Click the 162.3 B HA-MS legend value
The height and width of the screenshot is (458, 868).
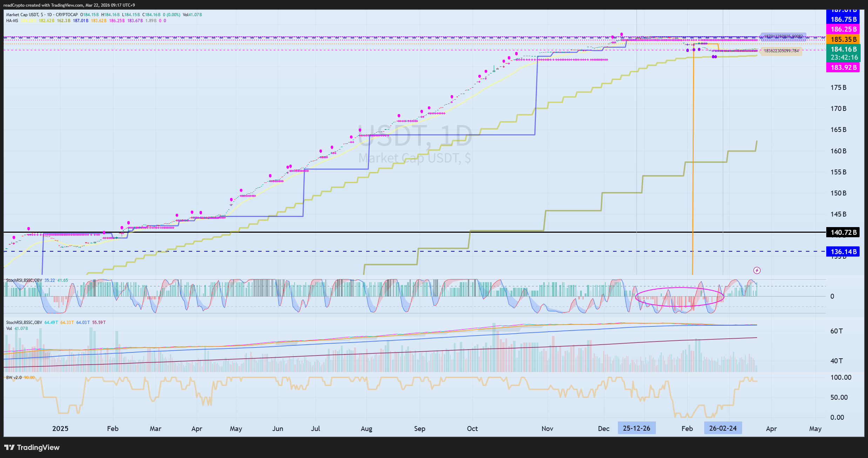click(63, 21)
